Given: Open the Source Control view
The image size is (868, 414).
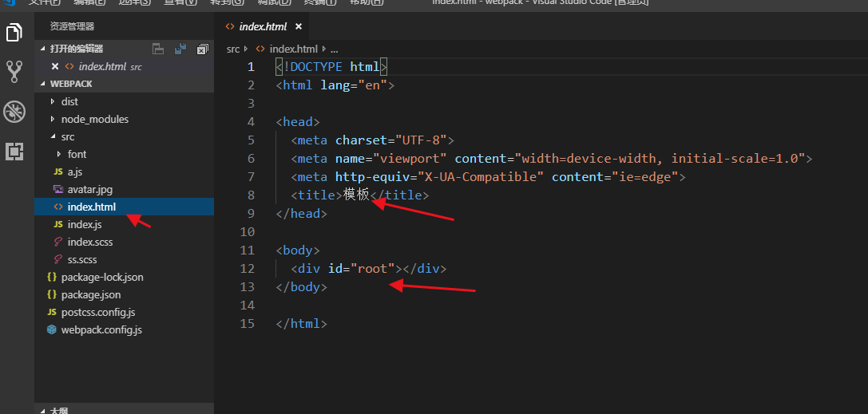Looking at the screenshot, I should pyautogui.click(x=14, y=72).
